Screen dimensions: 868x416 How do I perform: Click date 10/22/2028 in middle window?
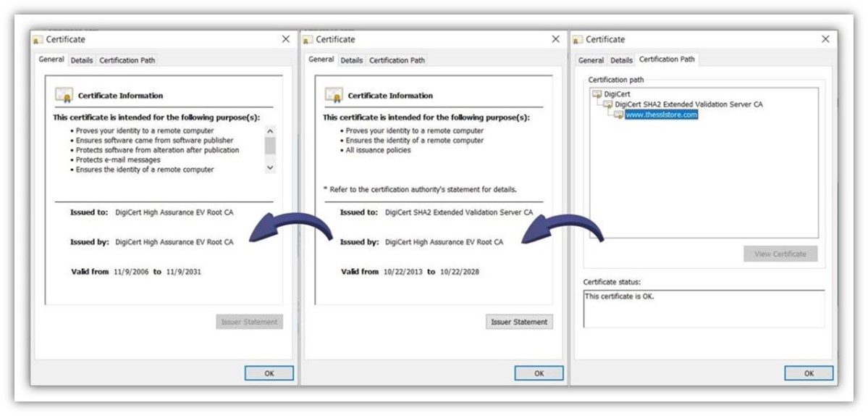click(460, 272)
